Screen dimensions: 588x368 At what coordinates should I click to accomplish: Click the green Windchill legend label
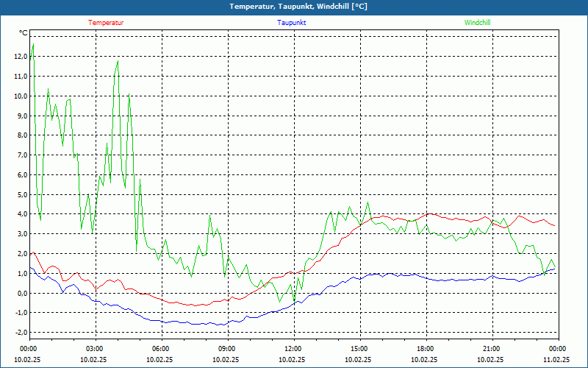click(477, 23)
